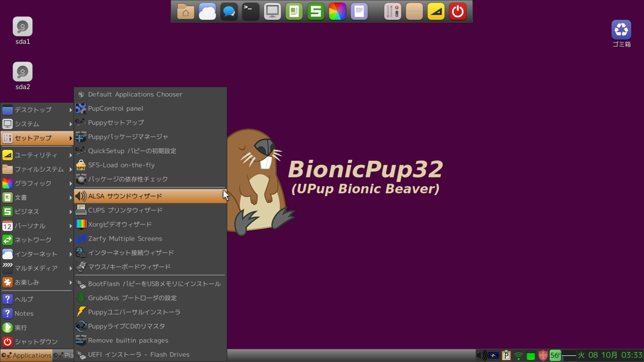The height and width of the screenshot is (362, 644).
Task: Click the red shield firewall tray icon
Action: (543, 355)
